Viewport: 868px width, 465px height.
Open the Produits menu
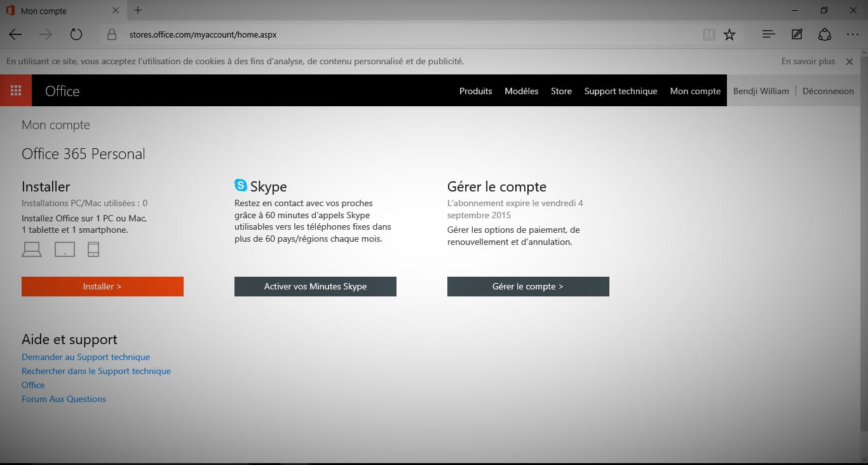pos(476,91)
